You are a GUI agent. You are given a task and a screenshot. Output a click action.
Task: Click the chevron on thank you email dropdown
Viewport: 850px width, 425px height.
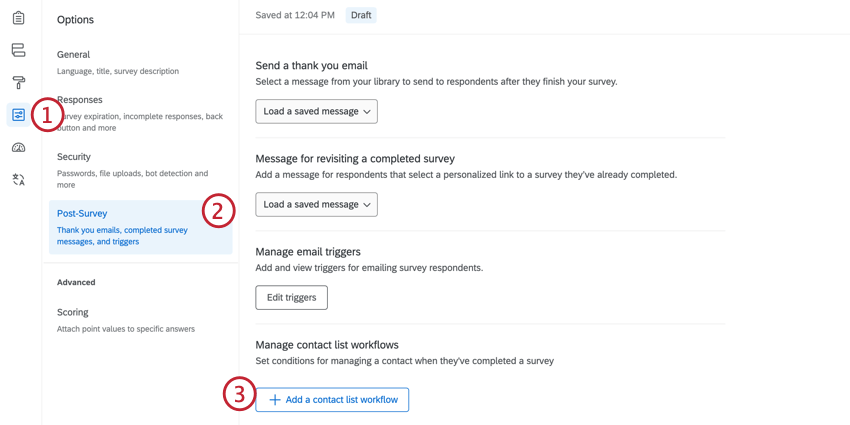[x=367, y=112]
